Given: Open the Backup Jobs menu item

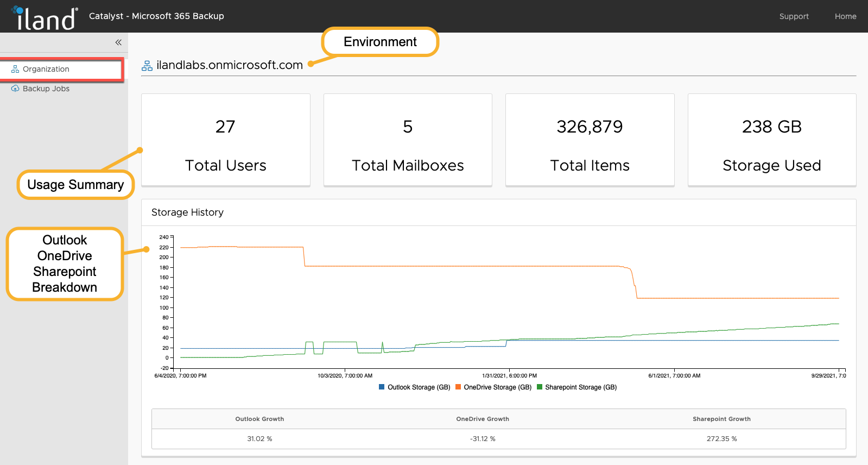Looking at the screenshot, I should coord(46,89).
